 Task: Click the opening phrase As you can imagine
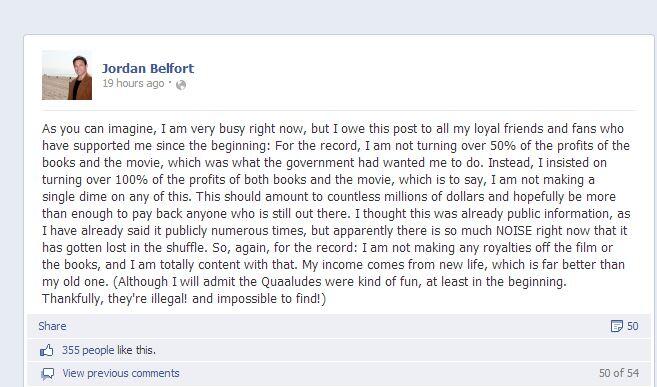point(99,129)
